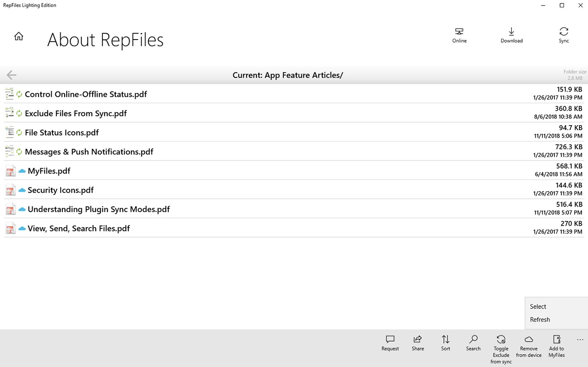The height and width of the screenshot is (367, 588).
Task: Click Remove from device cloud icon
Action: tap(529, 339)
